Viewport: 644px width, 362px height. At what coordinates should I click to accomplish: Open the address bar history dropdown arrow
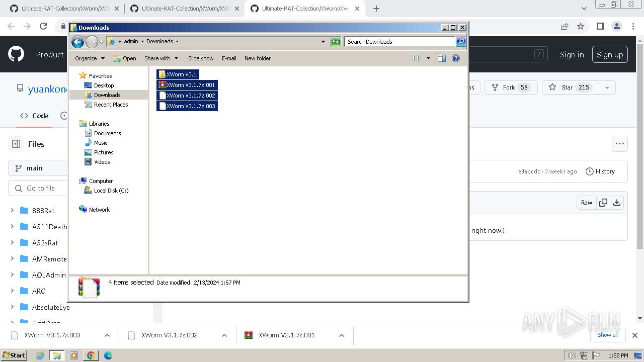pyautogui.click(x=323, y=42)
